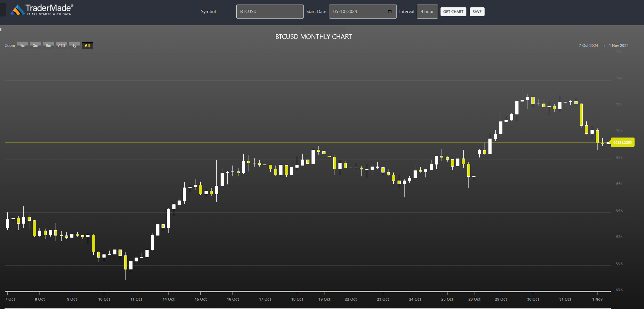The height and width of the screenshot is (309, 644).
Task: Focus the BTCUSD symbol input field
Action: tap(270, 12)
